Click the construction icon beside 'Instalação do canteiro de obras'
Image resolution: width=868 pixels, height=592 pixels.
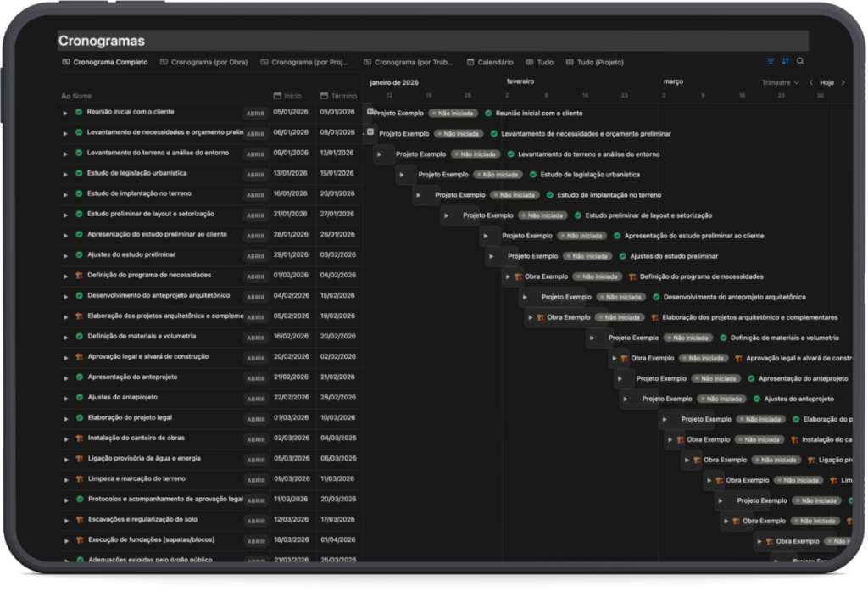pos(79,438)
